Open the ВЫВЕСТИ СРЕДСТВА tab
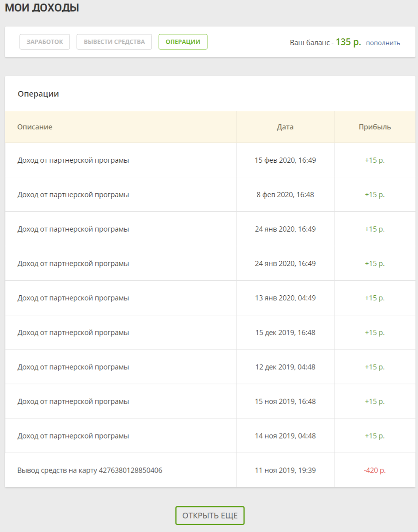The height and width of the screenshot is (532, 418). pyautogui.click(x=114, y=42)
